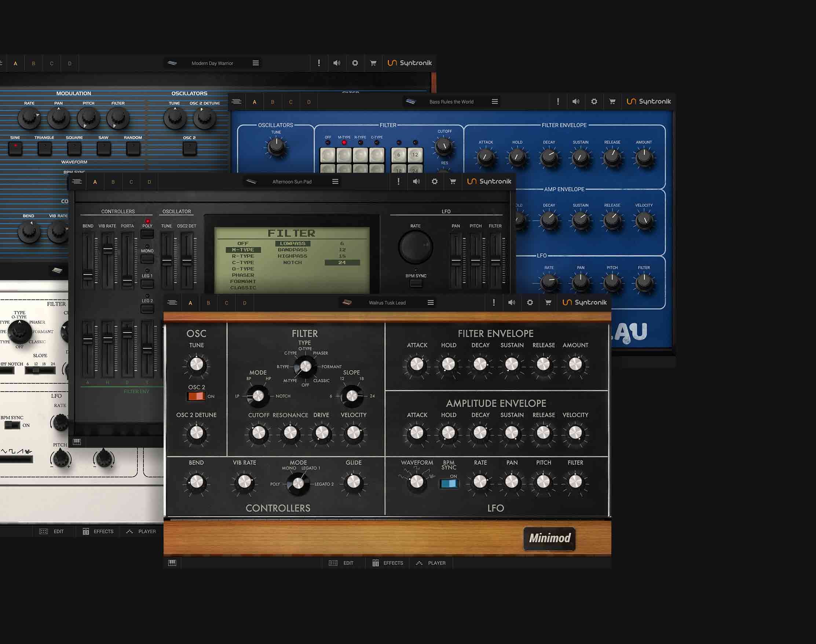This screenshot has height=644, width=816.
Task: Click speaker icon in Afternoon Sun Pad window
Action: click(x=416, y=182)
